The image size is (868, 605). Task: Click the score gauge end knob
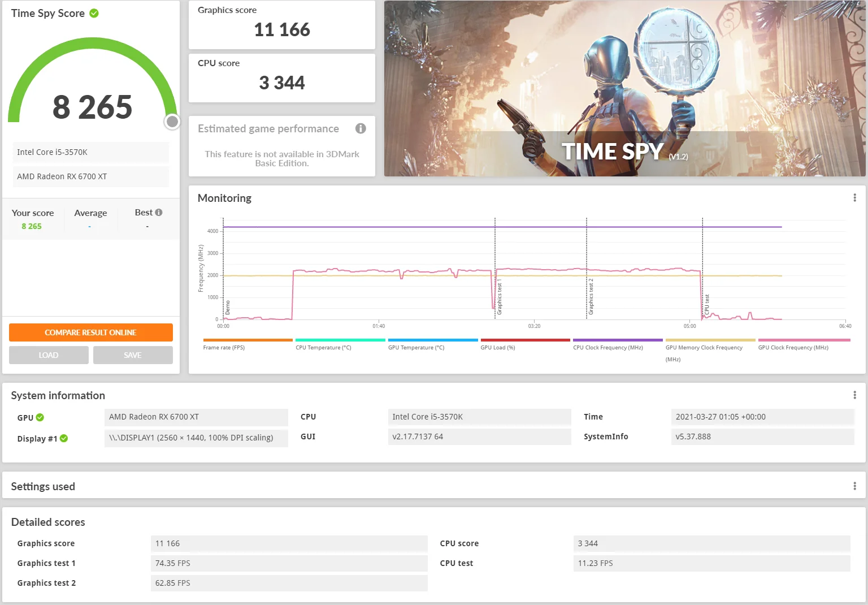(x=172, y=122)
